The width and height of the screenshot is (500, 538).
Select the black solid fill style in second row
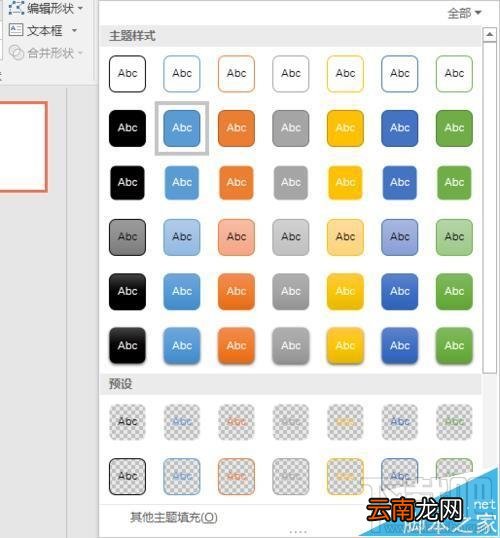127,128
